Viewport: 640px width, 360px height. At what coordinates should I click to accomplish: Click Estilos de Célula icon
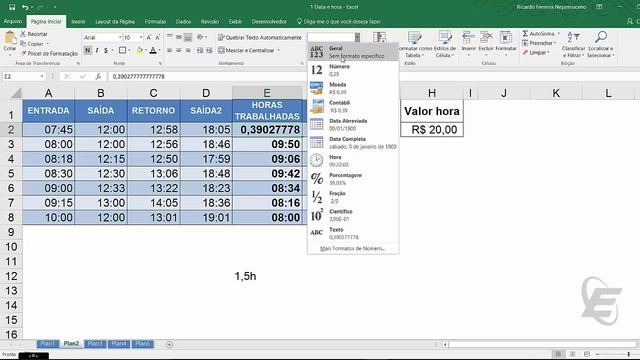tap(445, 38)
